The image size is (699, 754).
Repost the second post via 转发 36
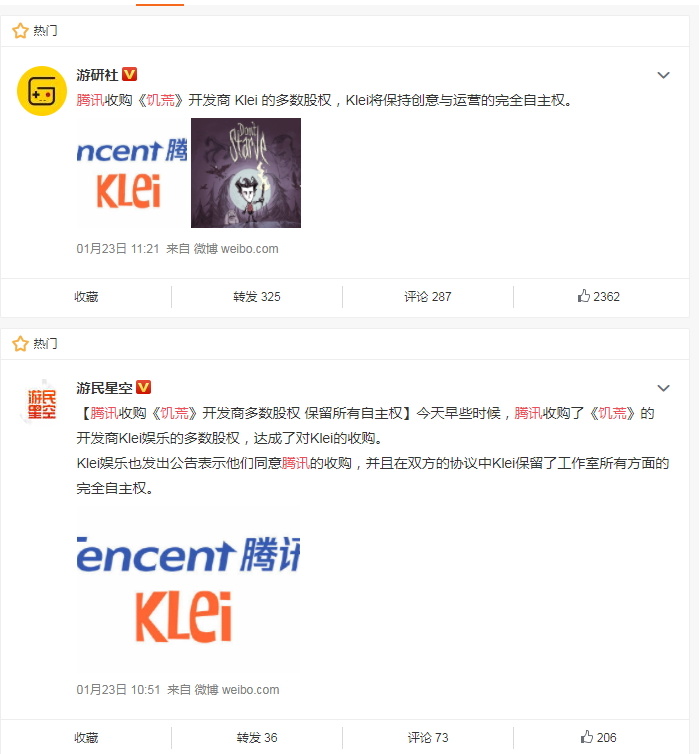click(257, 738)
